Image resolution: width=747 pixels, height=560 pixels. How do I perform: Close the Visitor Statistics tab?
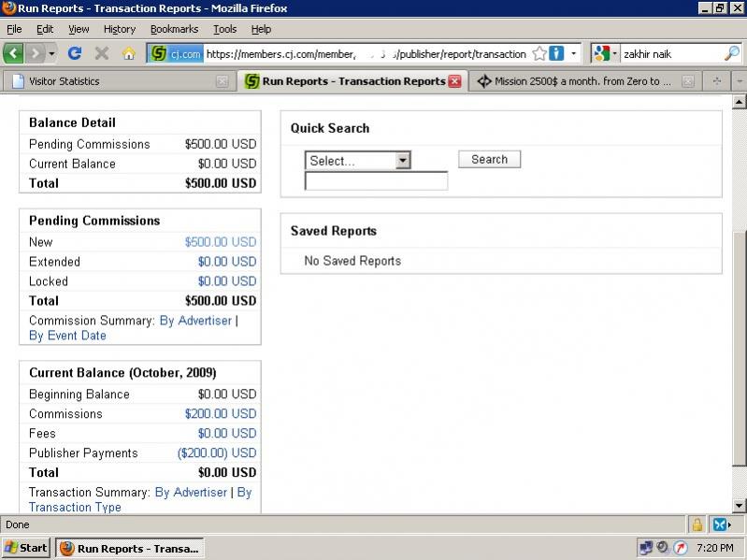(222, 81)
